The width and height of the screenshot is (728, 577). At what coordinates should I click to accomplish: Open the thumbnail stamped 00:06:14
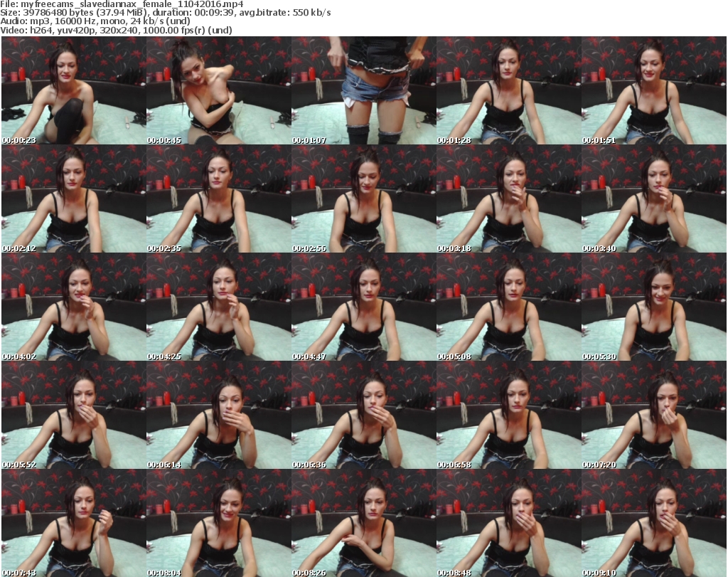click(219, 415)
